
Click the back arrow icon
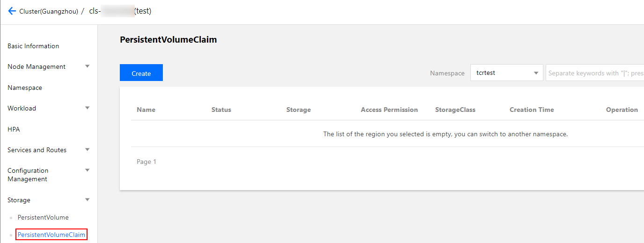(12, 11)
